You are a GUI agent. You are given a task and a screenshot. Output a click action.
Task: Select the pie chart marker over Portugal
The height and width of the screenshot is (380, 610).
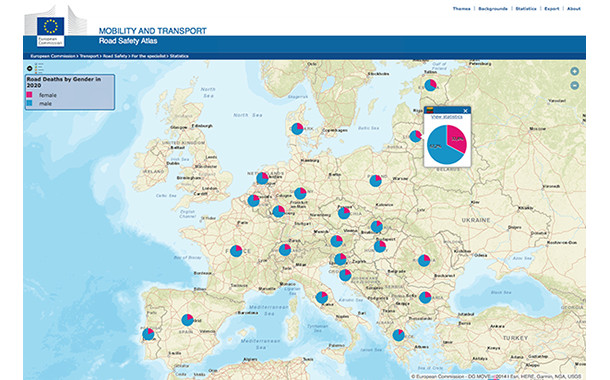click(x=148, y=334)
